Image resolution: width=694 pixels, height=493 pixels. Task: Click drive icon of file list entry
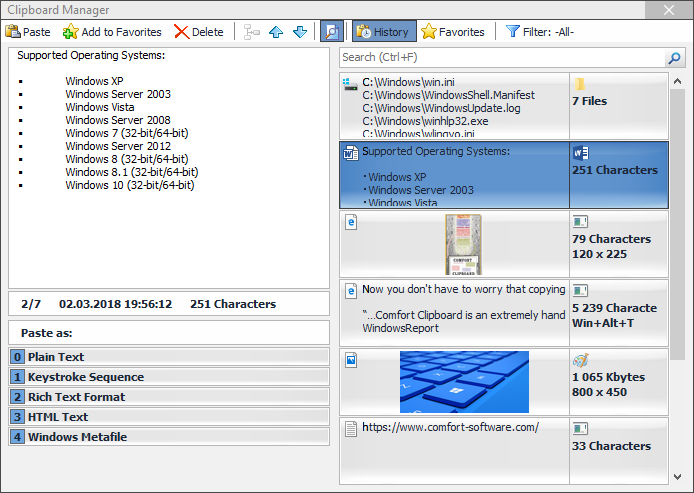(350, 84)
